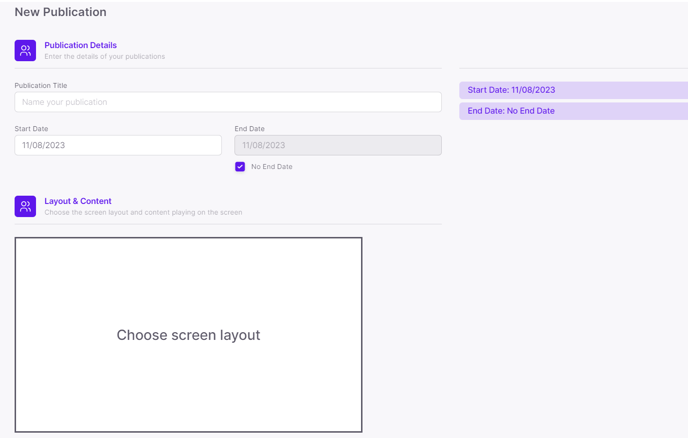The height and width of the screenshot is (438, 688).
Task: Click the Choose screen layout text
Action: 188,335
